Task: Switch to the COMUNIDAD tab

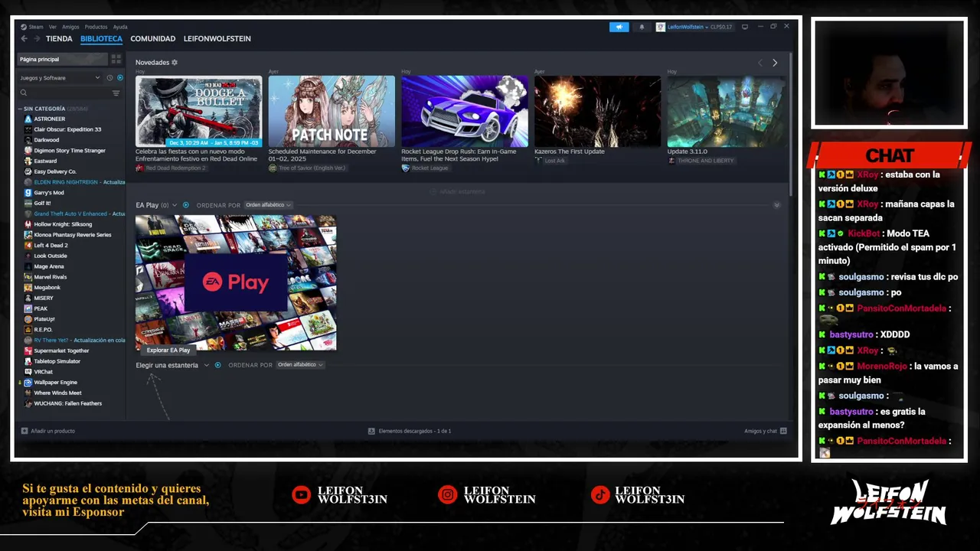Action: tap(152, 38)
